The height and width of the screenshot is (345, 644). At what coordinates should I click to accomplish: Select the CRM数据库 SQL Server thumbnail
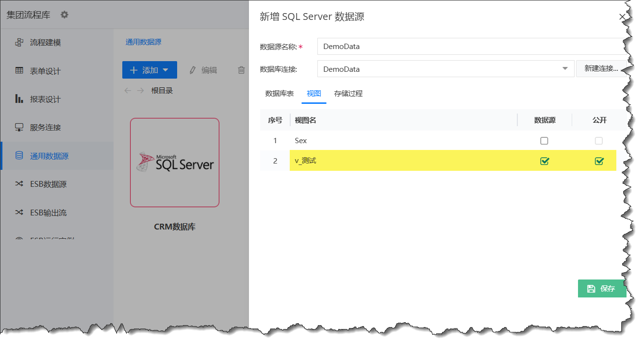coord(174,163)
